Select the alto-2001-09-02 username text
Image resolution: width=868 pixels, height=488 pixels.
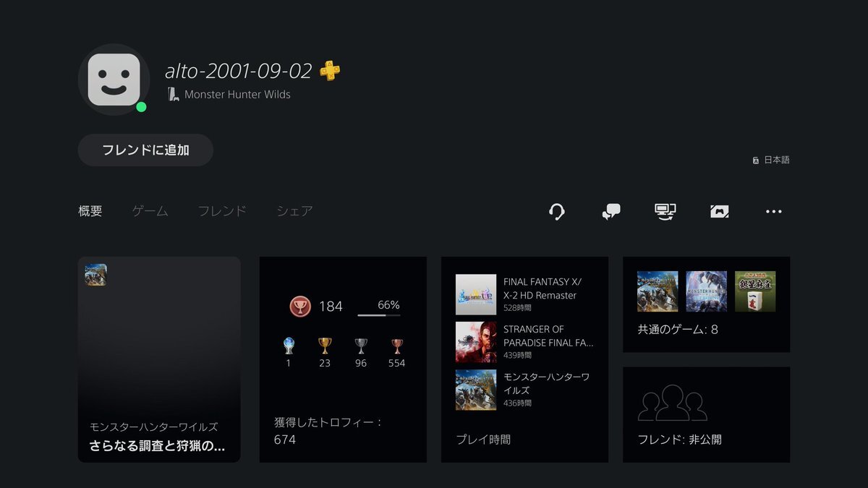tap(238, 71)
